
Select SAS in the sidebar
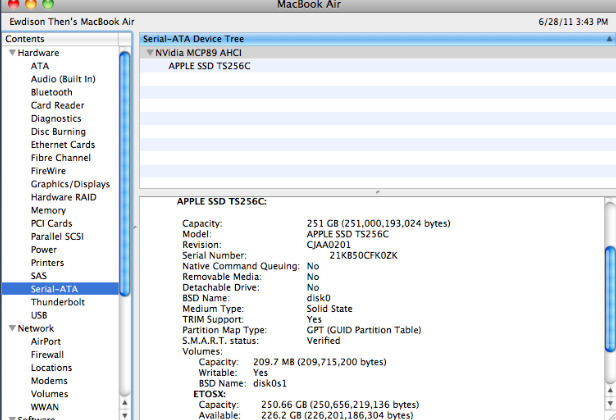pos(38,276)
